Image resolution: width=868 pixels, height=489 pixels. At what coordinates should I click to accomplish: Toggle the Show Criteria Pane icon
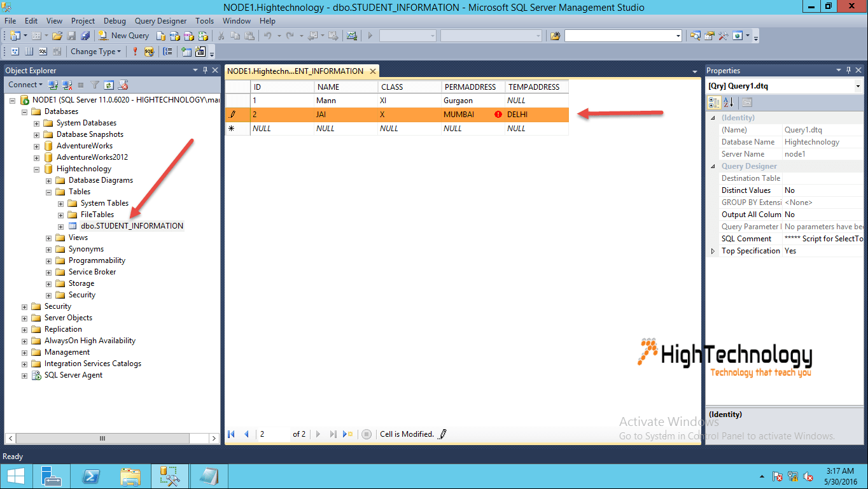29,52
